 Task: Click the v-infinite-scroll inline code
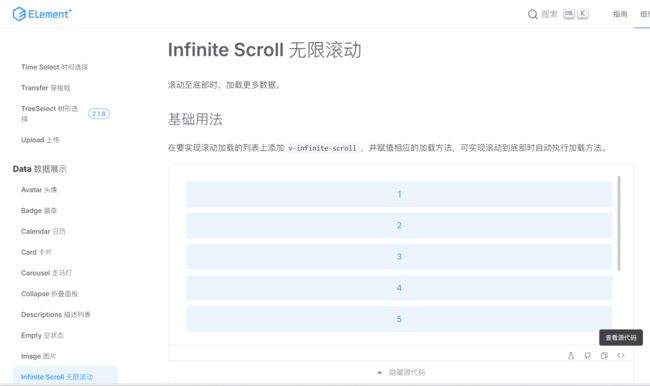click(x=322, y=148)
